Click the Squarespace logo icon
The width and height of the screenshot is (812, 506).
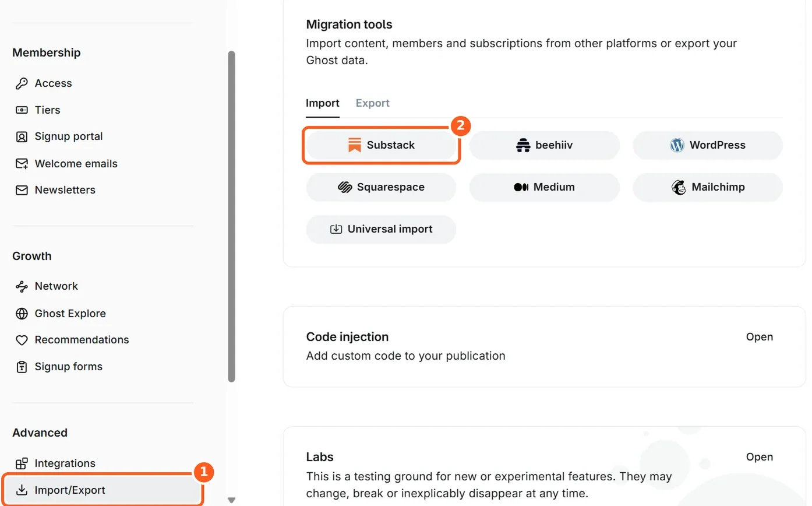pyautogui.click(x=345, y=187)
